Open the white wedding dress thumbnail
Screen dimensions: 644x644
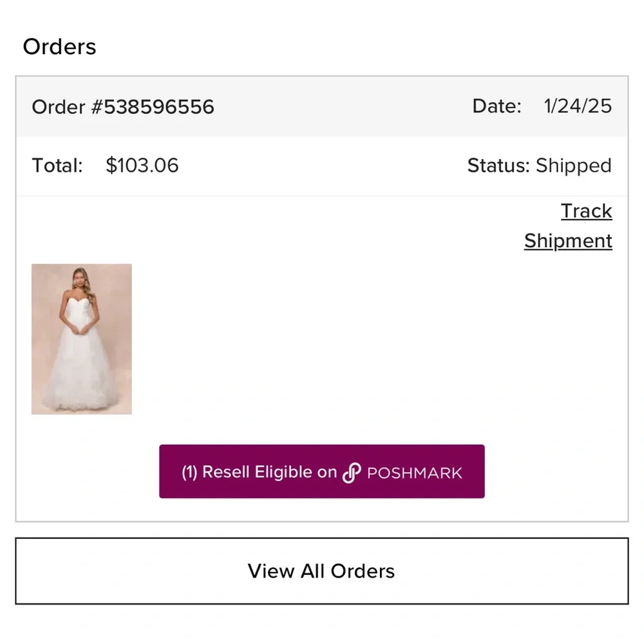pos(82,339)
